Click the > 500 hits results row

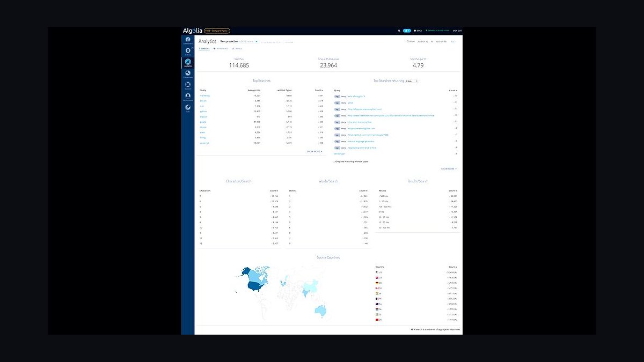point(418,196)
